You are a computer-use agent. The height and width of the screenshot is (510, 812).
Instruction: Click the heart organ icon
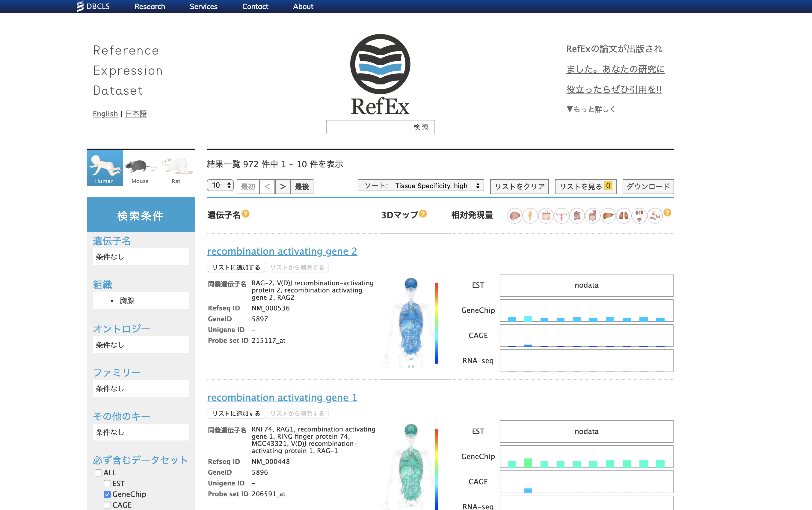pyautogui.click(x=577, y=215)
